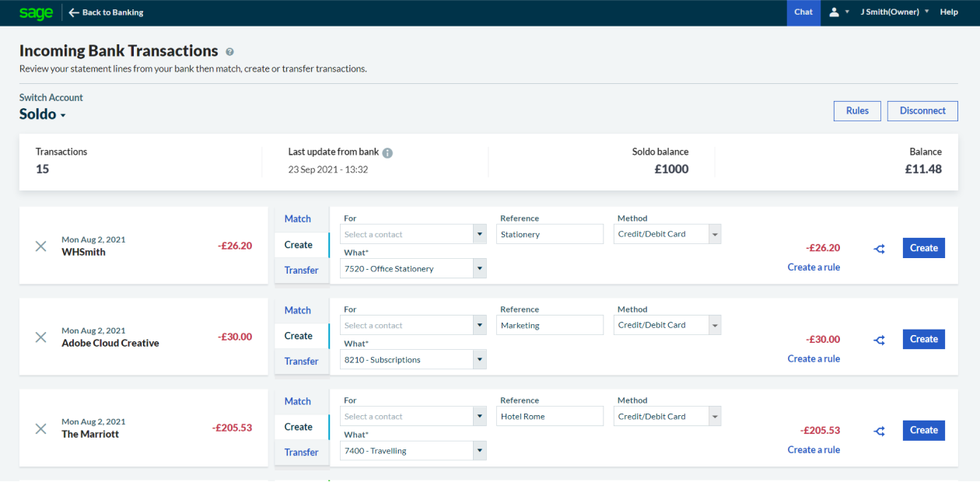The image size is (980, 482).
Task: Select the Create tab for WHSmith
Action: pos(302,245)
